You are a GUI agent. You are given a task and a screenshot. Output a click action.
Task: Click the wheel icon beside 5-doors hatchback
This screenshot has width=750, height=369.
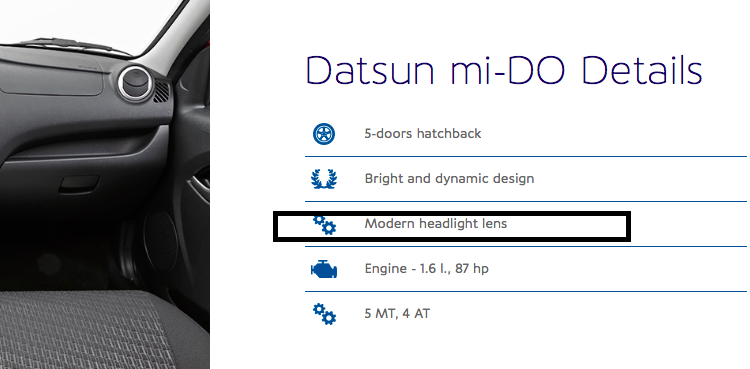point(324,134)
